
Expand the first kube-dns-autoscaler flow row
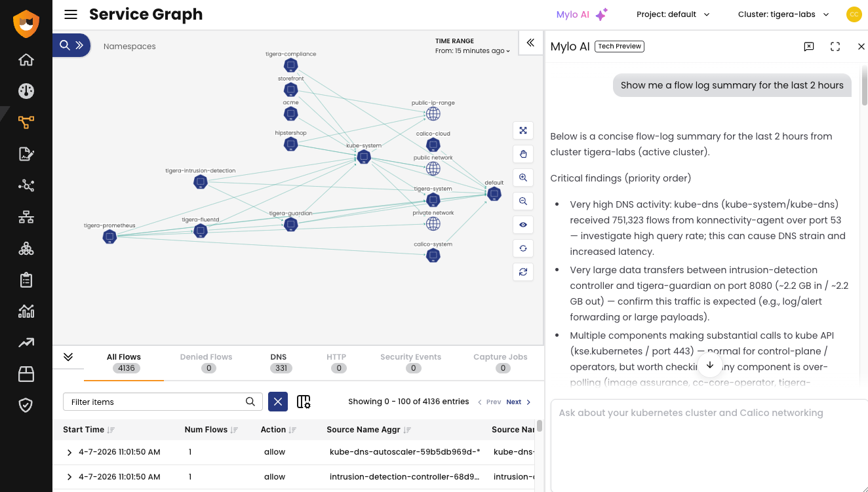pos(69,452)
